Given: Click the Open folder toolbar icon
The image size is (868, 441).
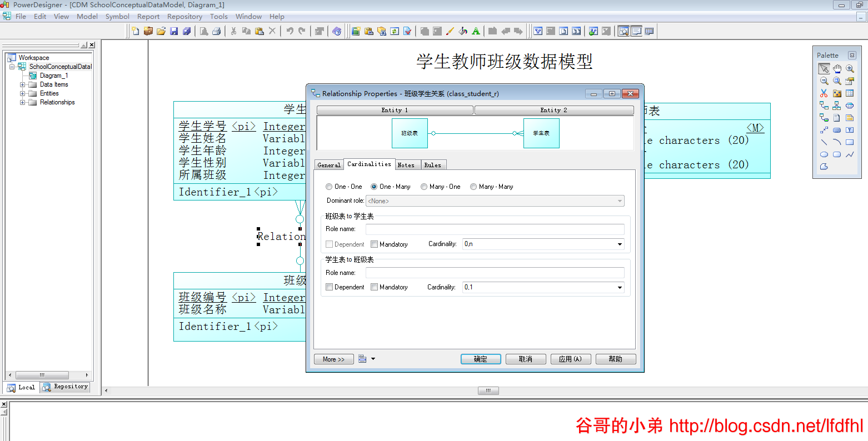Looking at the screenshot, I should (x=161, y=31).
